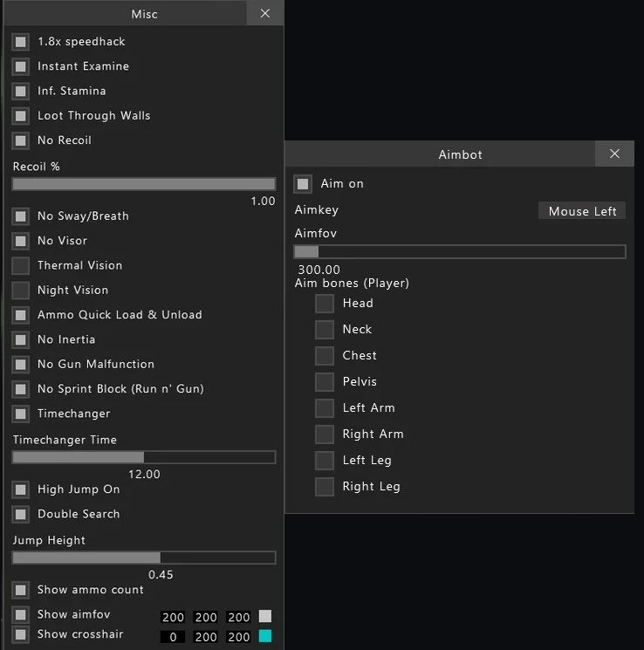Toggle the Loot Through Walls checkbox
Image resolution: width=644 pixels, height=650 pixels.
(20, 116)
